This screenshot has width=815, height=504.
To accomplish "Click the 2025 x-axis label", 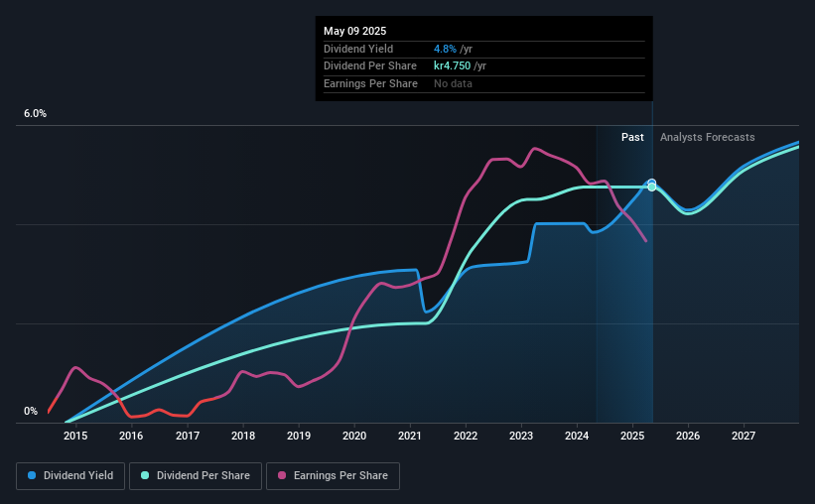I will click(632, 436).
